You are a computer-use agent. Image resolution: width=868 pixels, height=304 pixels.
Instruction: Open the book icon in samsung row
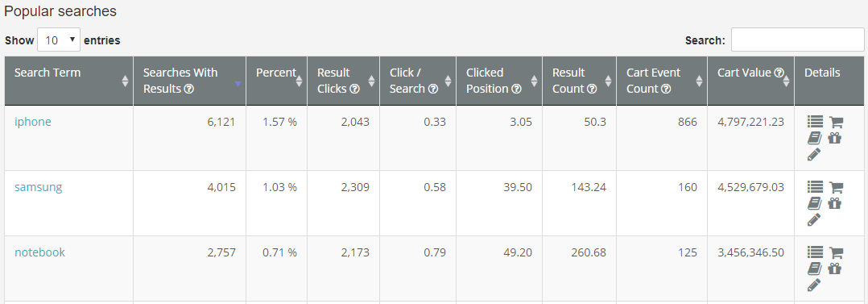click(814, 203)
